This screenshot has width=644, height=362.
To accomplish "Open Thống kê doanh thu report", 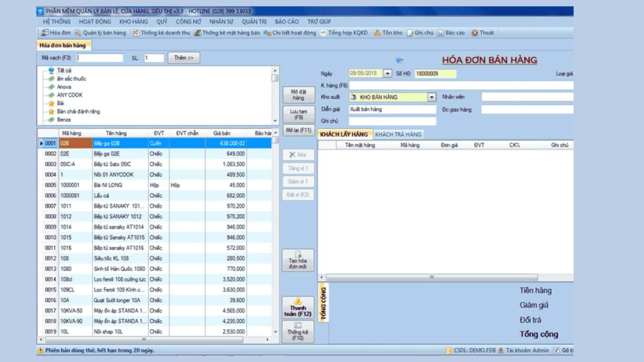I will (x=161, y=33).
